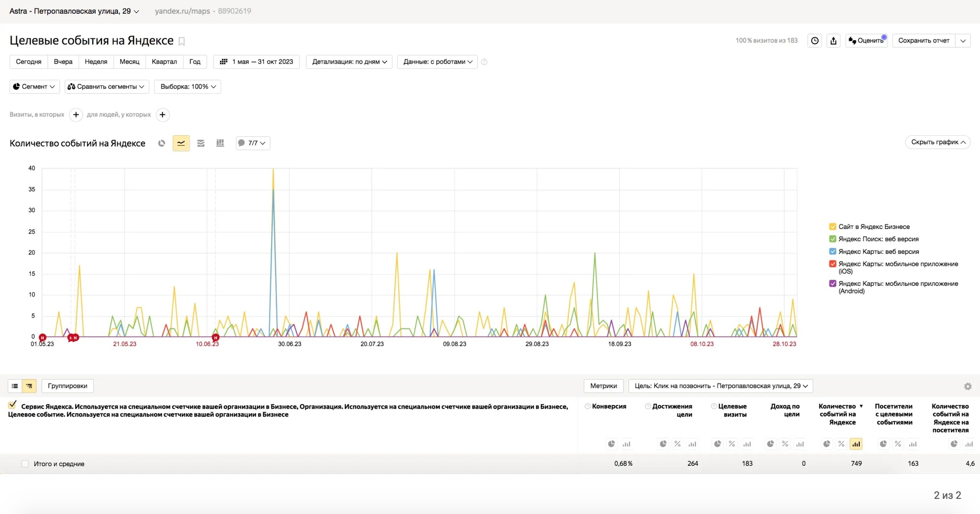Open table settings gear icon
Image resolution: width=980 pixels, height=514 pixels.
tap(968, 386)
